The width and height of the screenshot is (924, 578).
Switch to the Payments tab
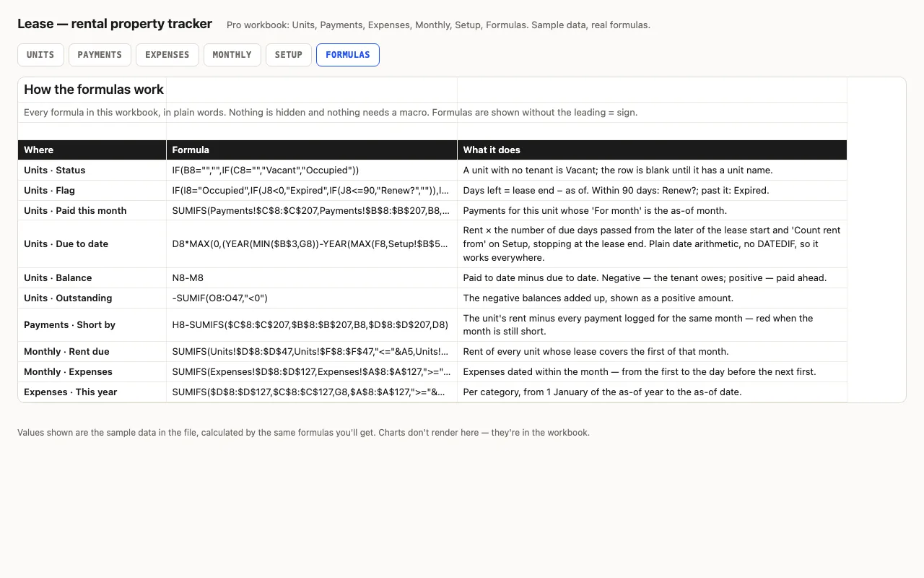pos(100,55)
